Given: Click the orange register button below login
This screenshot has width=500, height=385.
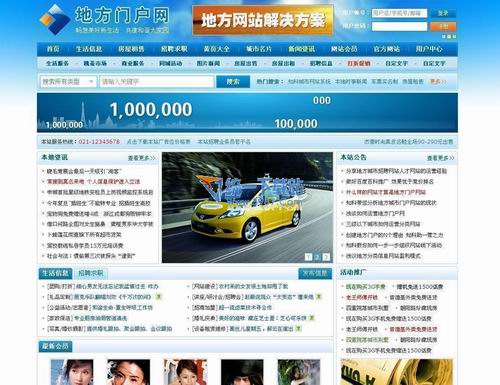Looking at the screenshot, I should click(443, 26).
